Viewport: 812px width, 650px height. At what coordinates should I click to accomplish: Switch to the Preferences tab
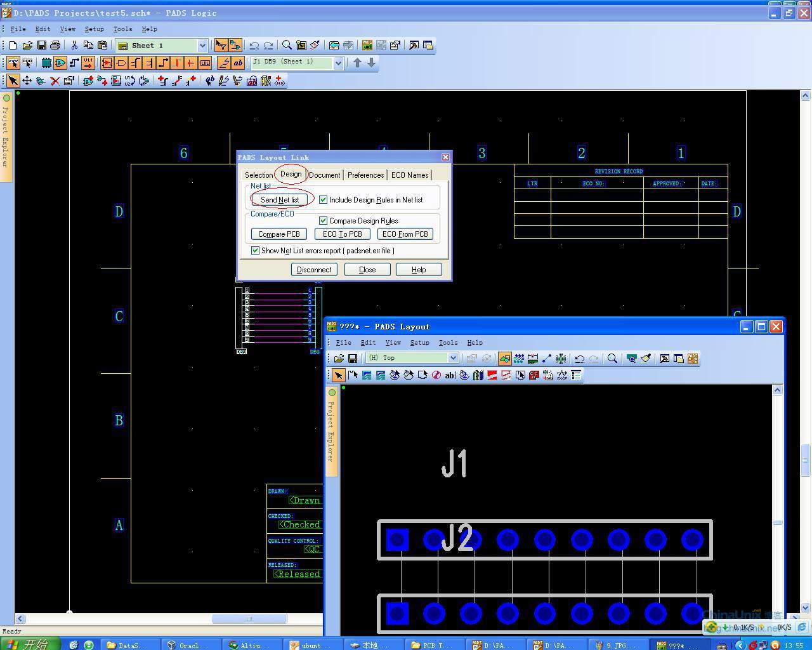click(x=365, y=175)
